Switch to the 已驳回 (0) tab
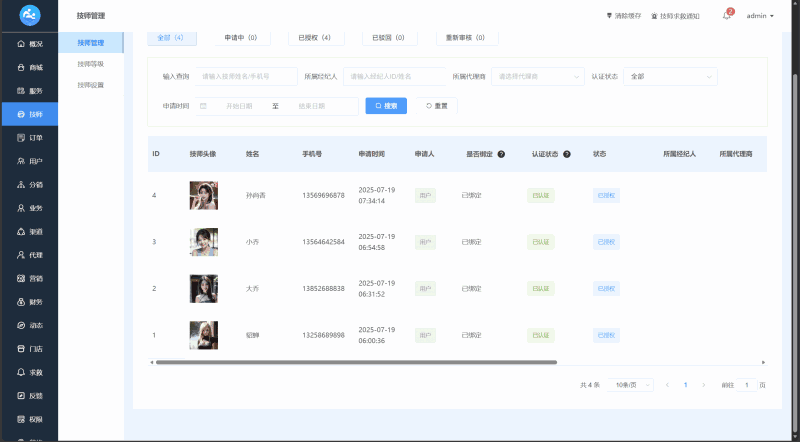The width and height of the screenshot is (800, 442). 390,38
